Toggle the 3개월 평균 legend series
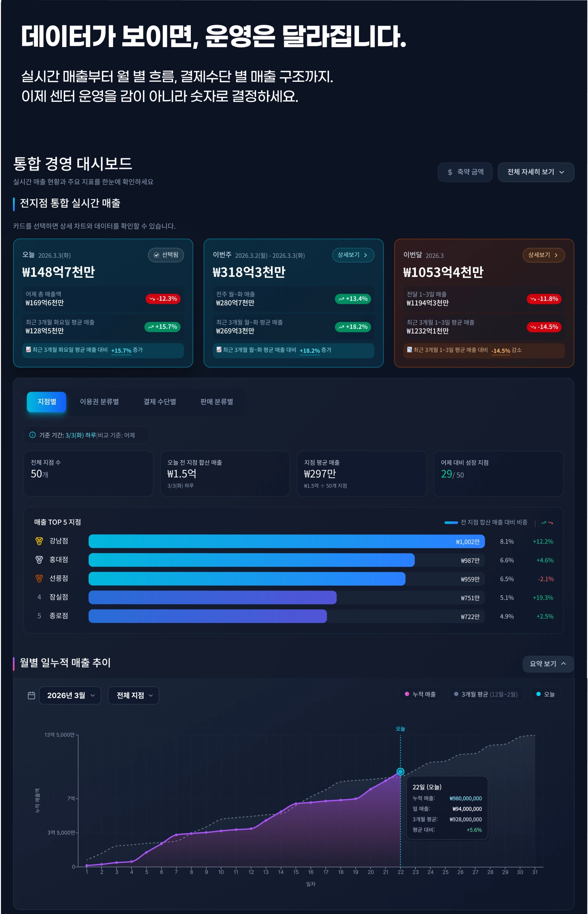The height and width of the screenshot is (914, 588). 486,694
